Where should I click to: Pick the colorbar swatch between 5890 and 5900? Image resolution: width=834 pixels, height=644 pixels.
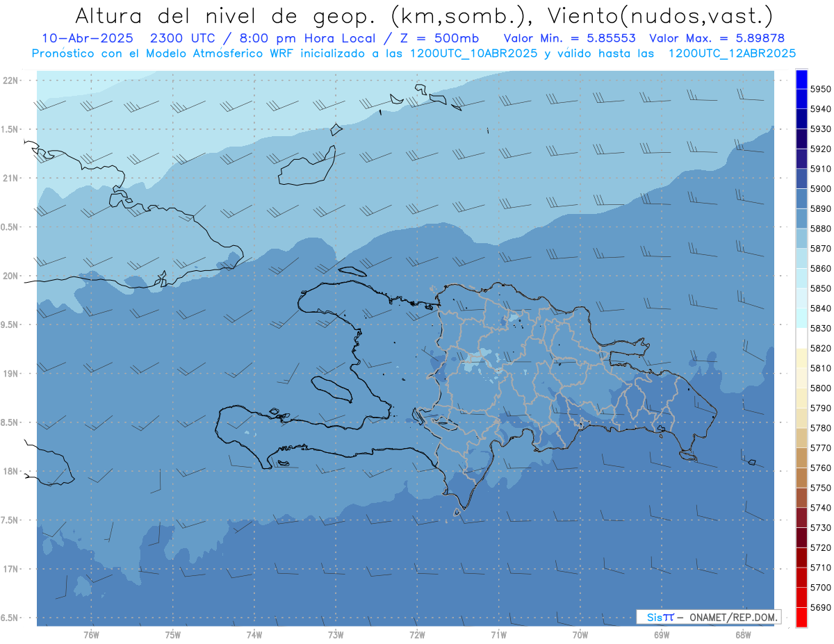pyautogui.click(x=801, y=198)
